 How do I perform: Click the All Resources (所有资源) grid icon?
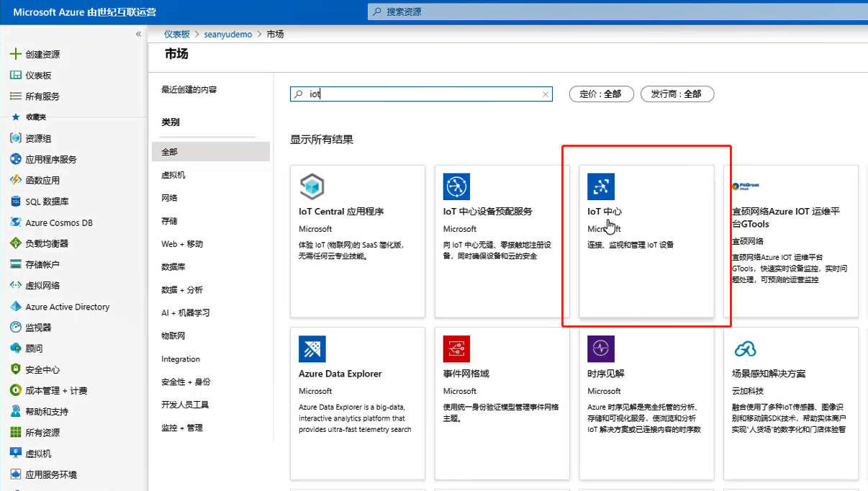coord(15,433)
